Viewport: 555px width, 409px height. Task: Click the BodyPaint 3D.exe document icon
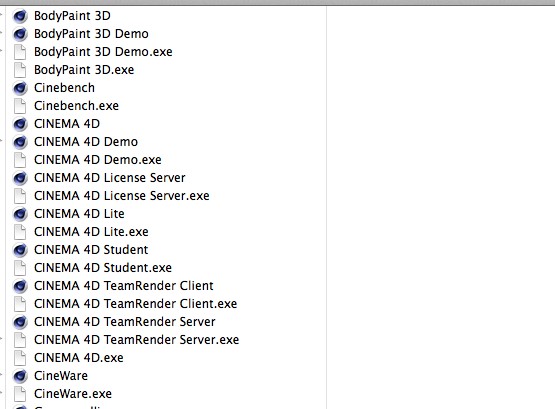(x=20, y=70)
